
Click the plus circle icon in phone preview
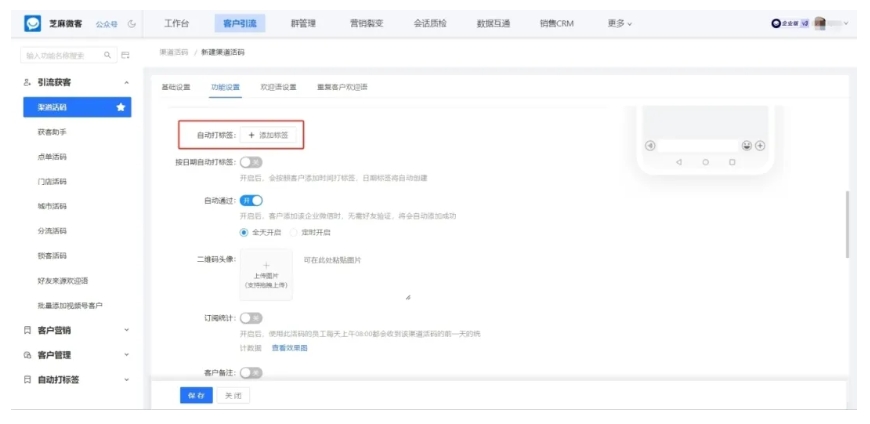(x=760, y=145)
